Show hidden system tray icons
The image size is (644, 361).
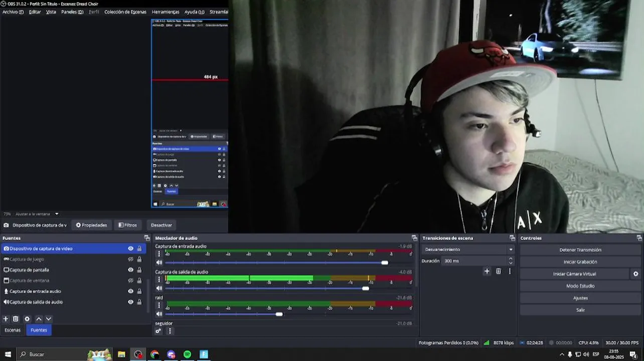[x=561, y=354]
